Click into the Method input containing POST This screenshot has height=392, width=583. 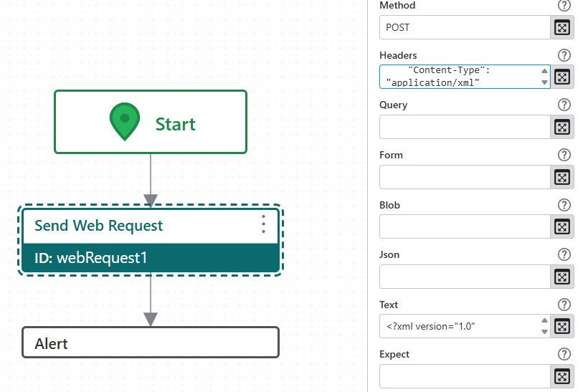(465, 27)
